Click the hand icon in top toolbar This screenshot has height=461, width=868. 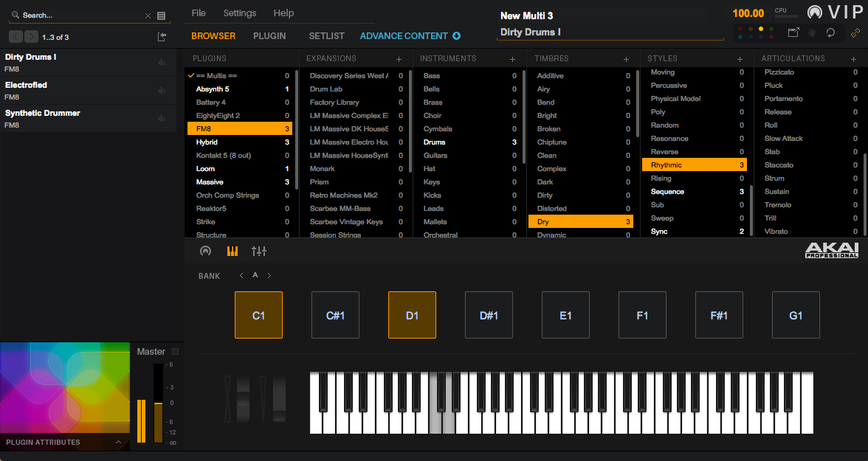click(812, 32)
